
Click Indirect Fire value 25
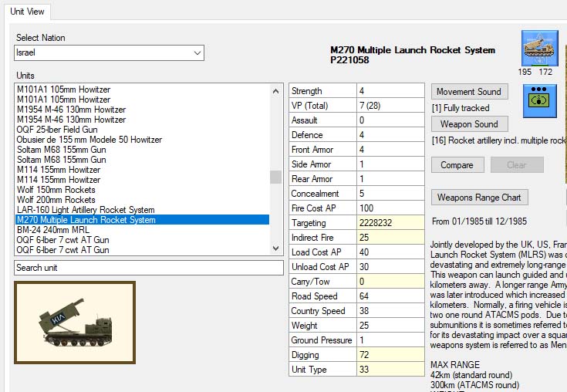tap(390, 238)
